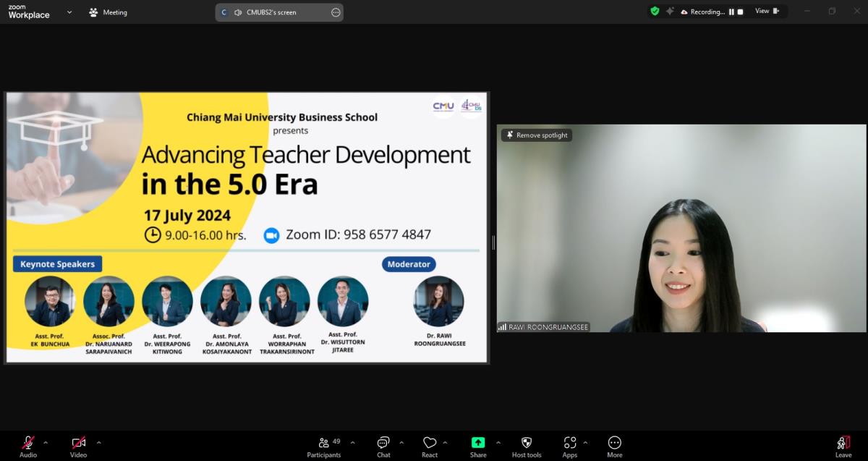Screen dimensions: 868x461
Task: Open Host tools shield menu
Action: 527,447
